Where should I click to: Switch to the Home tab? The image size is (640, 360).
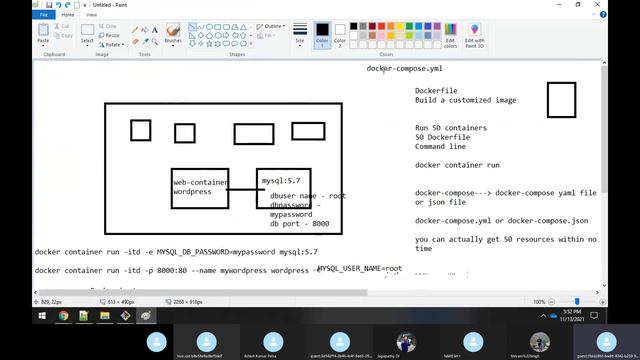(x=68, y=15)
